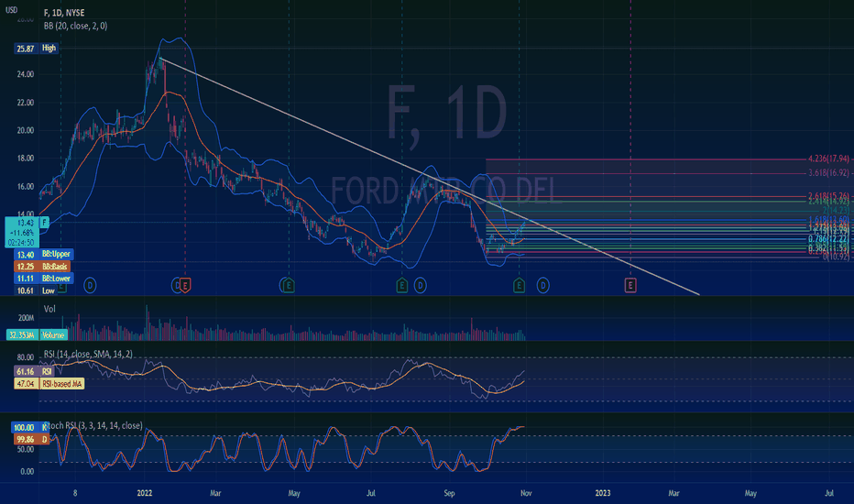Click the 2023 label on the time axis
This screenshot has width=854, height=504.
[603, 493]
